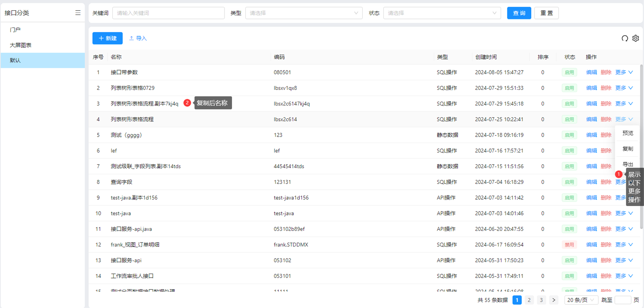Click the 查询 search button
644x308 pixels.
coord(519,13)
